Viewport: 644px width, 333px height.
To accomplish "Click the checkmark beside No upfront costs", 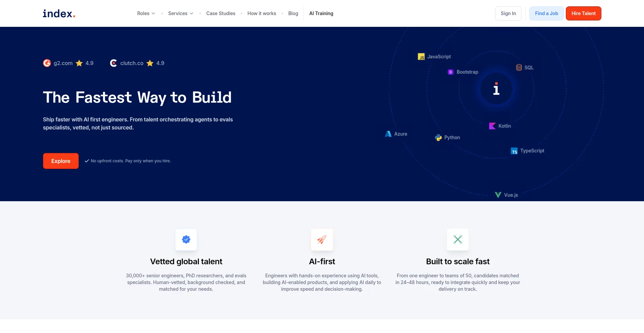I will click(87, 161).
